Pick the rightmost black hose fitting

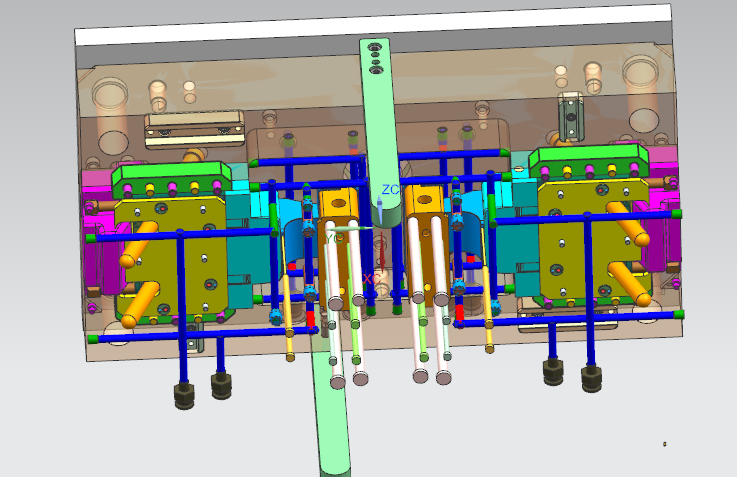[591, 379]
